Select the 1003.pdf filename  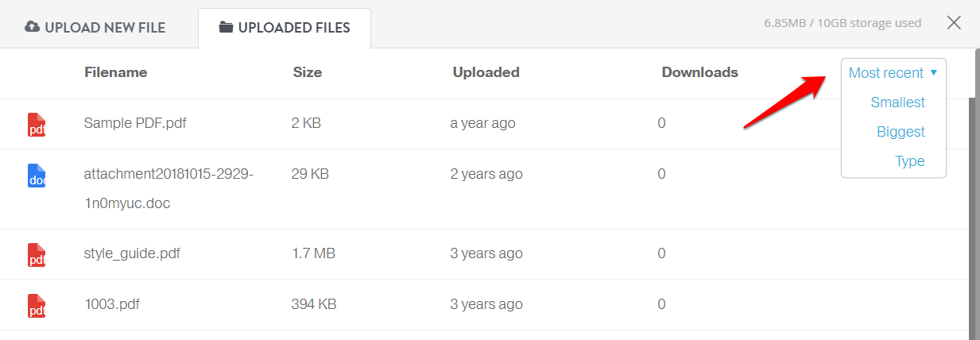[x=112, y=304]
